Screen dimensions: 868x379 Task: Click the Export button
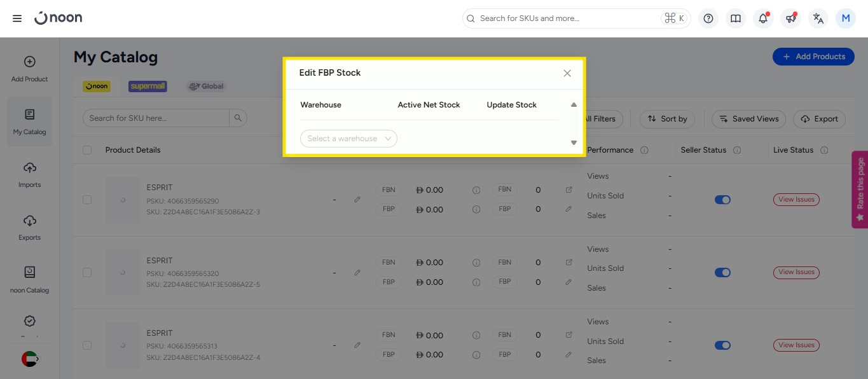(x=819, y=119)
